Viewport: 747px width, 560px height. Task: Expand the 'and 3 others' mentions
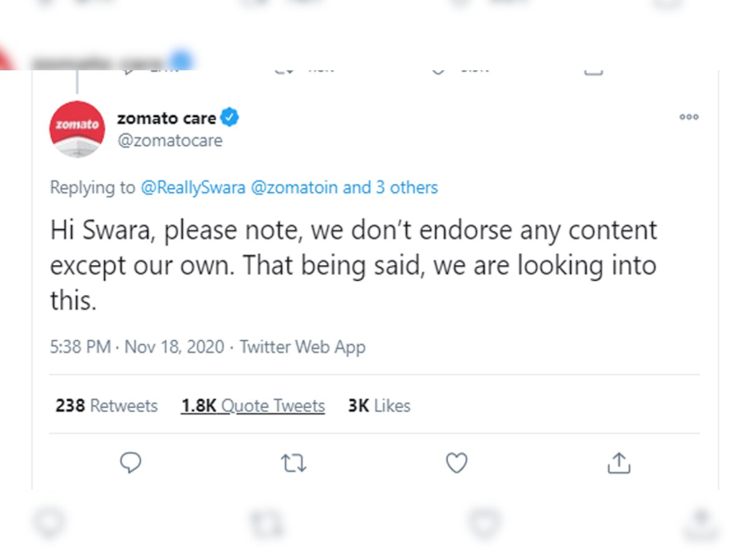(x=392, y=187)
